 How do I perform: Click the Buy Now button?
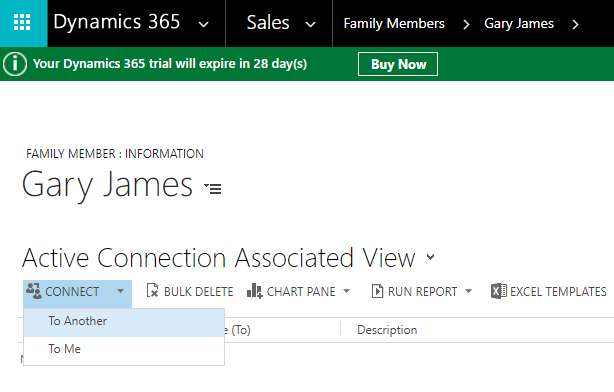click(398, 64)
